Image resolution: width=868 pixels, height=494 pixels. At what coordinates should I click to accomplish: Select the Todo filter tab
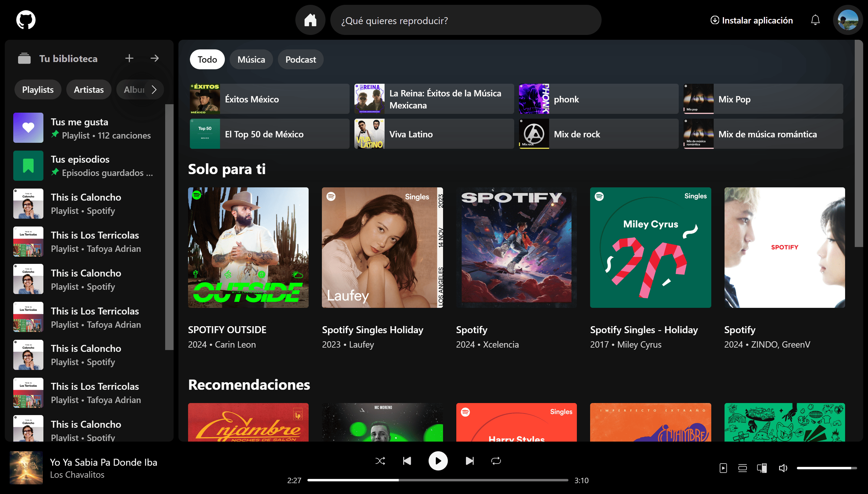(207, 59)
